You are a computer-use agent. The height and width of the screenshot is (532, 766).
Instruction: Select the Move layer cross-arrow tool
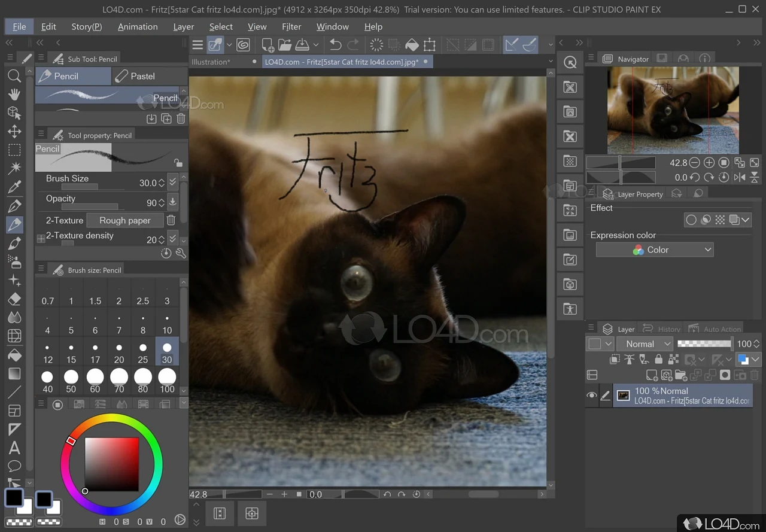click(x=14, y=132)
